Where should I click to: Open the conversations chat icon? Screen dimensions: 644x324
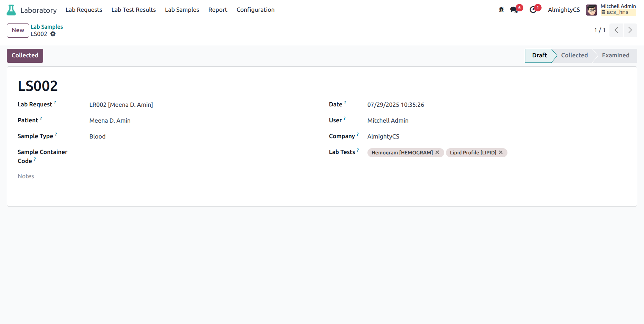(x=514, y=10)
